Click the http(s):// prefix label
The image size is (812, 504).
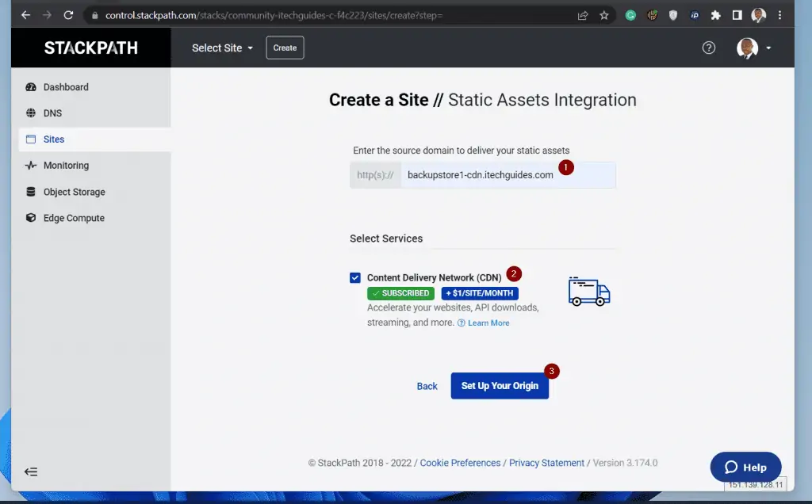tap(375, 175)
